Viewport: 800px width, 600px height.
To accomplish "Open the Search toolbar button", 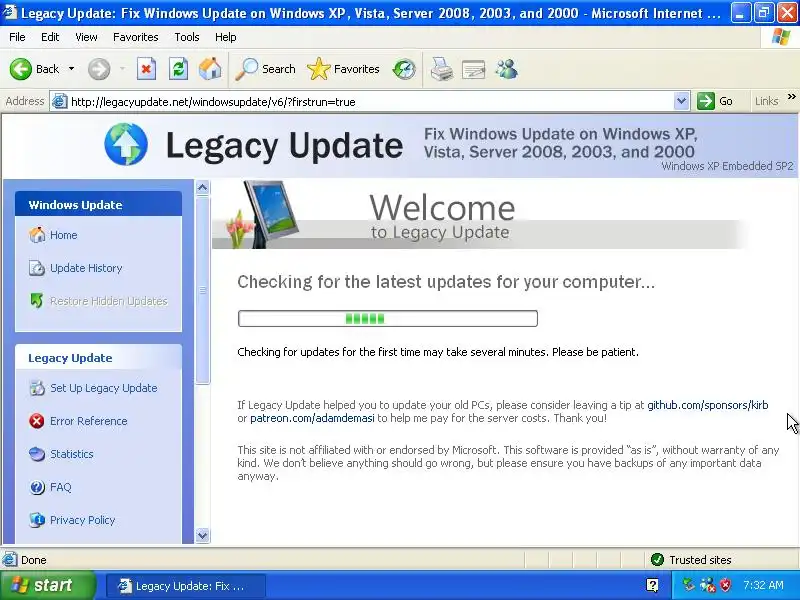I will tap(265, 69).
